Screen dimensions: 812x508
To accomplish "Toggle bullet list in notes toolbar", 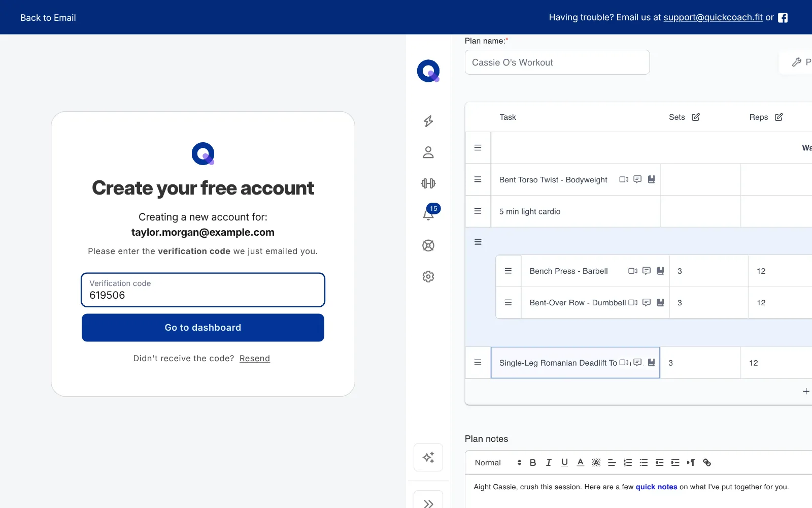I will 644,462.
